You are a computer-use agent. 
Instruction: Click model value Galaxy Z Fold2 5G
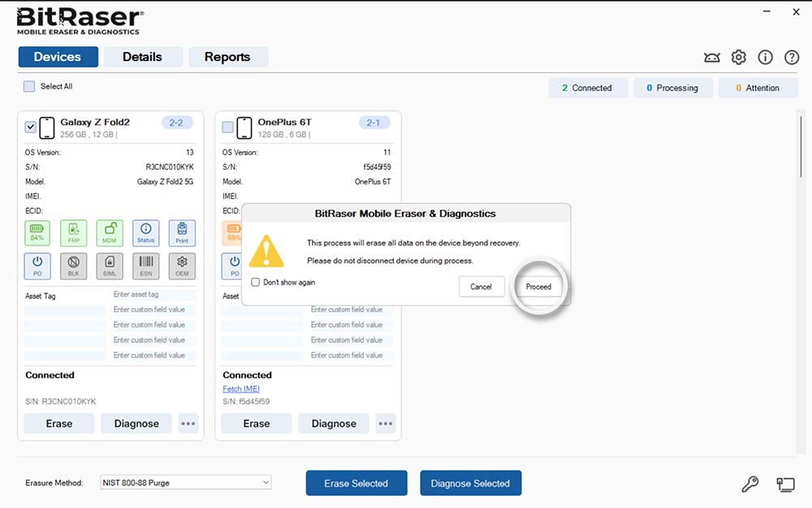[x=165, y=181]
